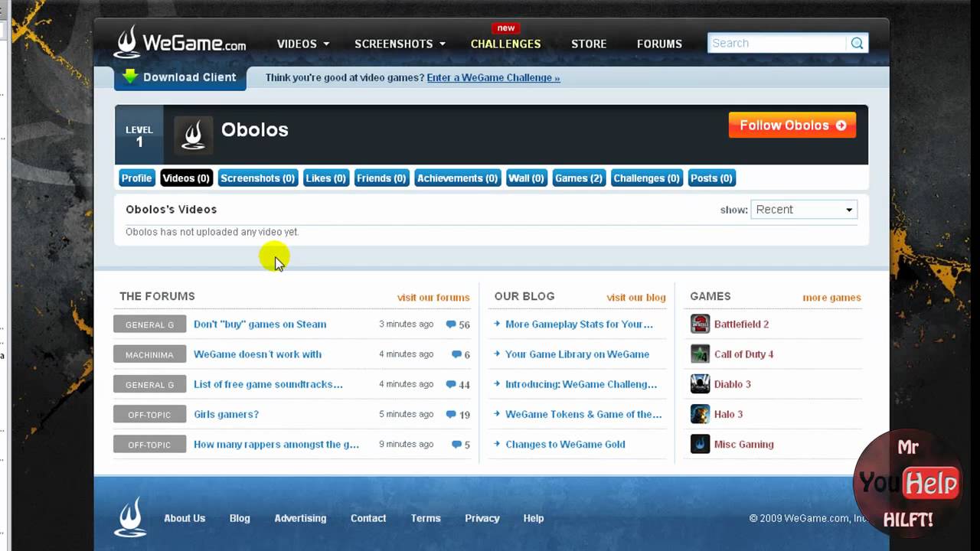Click the comment bubble icon showing 5 replies

point(457,444)
